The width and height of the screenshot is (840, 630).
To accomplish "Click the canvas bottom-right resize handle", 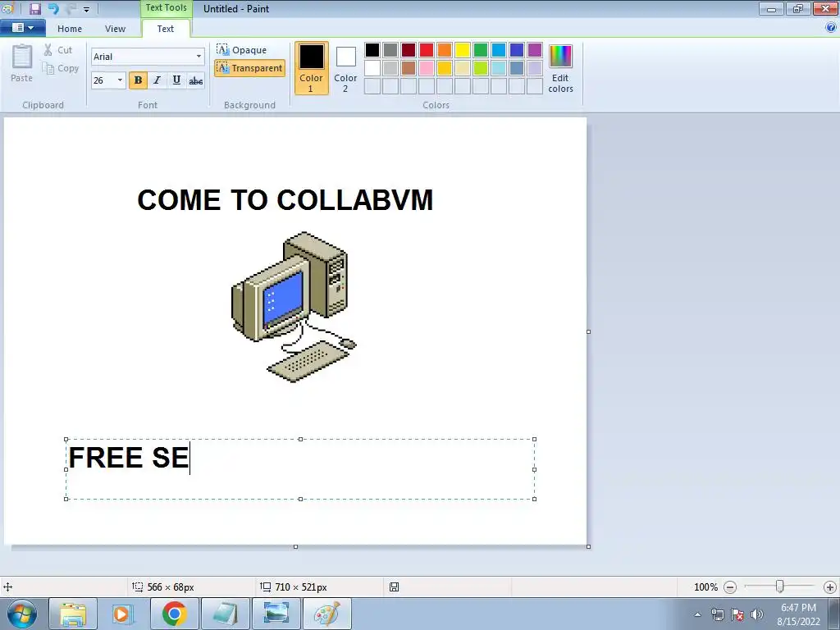I will (x=588, y=546).
